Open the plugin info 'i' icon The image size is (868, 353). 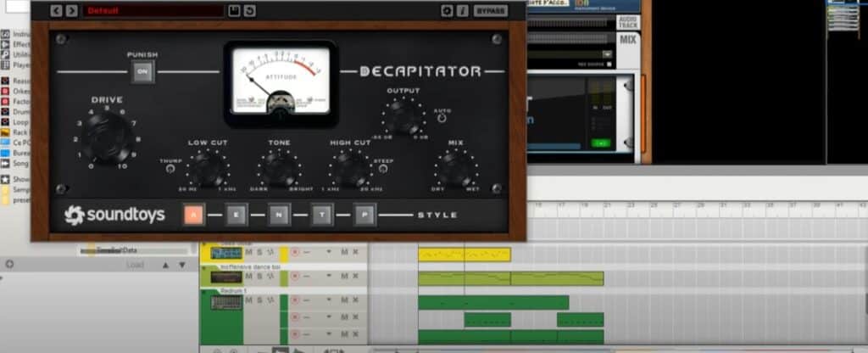click(463, 10)
